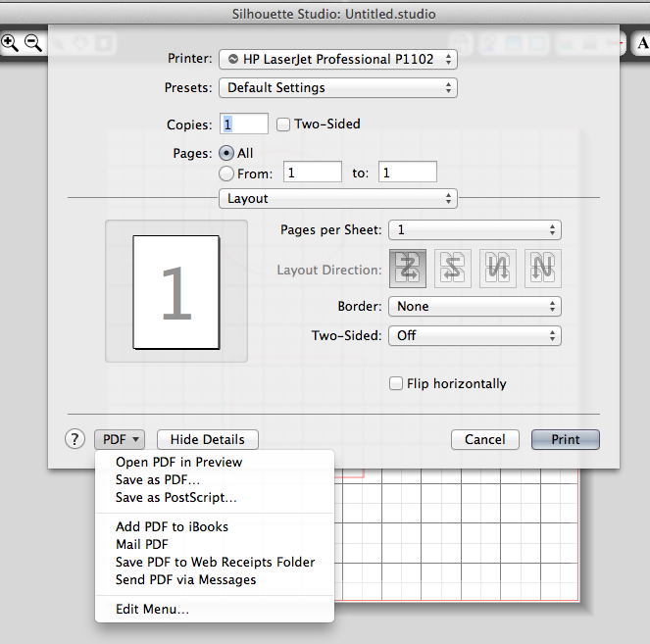The height and width of the screenshot is (644, 650).
Task: Enable the Two-Sided checkbox beside Copies
Action: click(283, 124)
